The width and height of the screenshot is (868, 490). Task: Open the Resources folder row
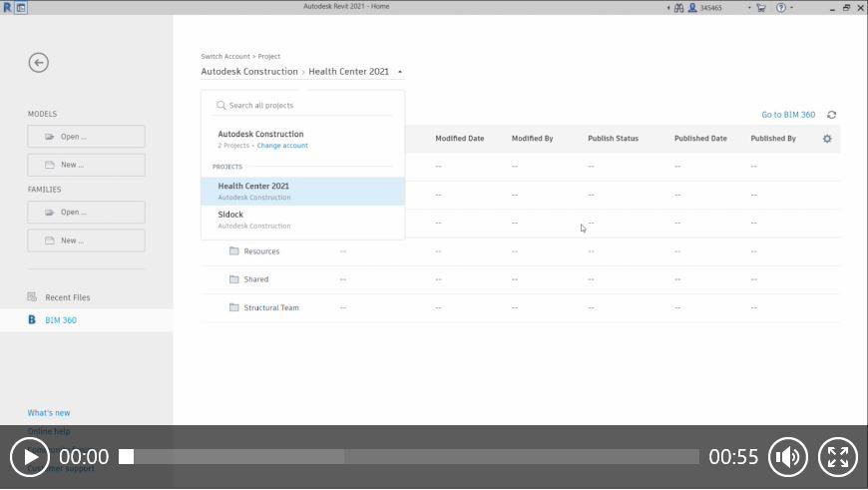(521, 251)
